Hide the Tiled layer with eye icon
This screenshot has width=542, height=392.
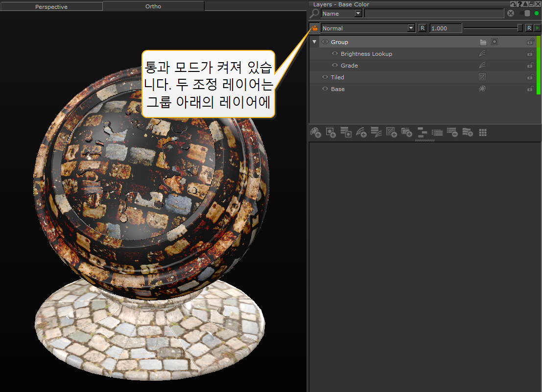coord(325,77)
